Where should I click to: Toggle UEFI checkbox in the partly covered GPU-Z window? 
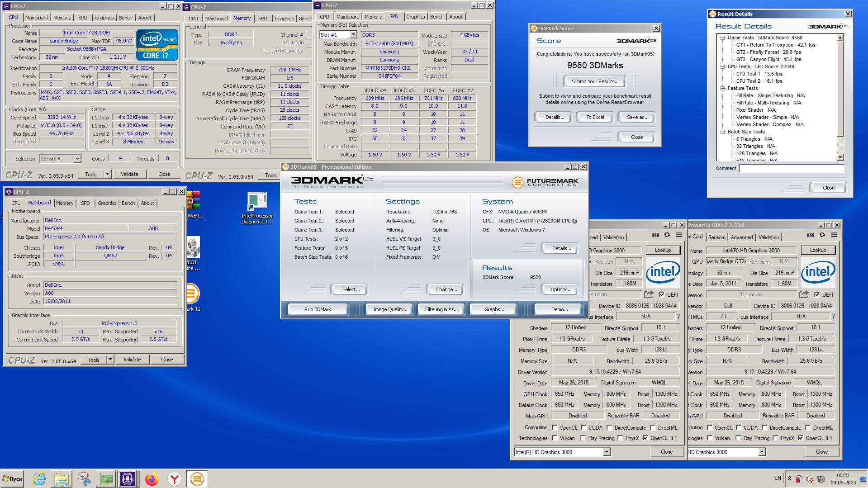tap(662, 294)
